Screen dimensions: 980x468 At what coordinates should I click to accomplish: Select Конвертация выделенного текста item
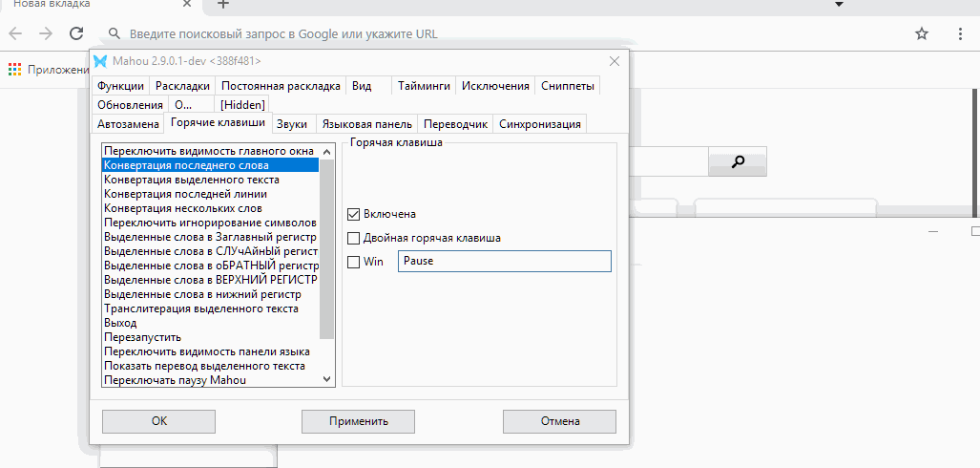pyautogui.click(x=211, y=180)
